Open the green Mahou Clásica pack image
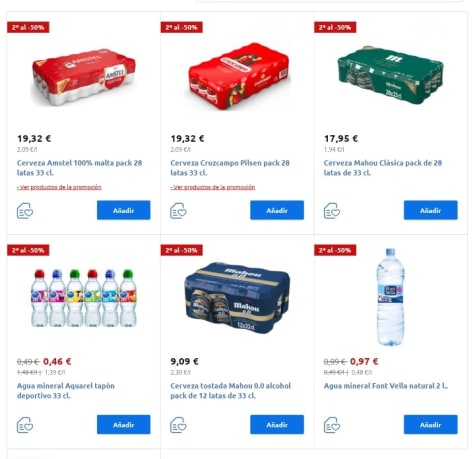Screen dimensions: 475x459 (x=390, y=75)
